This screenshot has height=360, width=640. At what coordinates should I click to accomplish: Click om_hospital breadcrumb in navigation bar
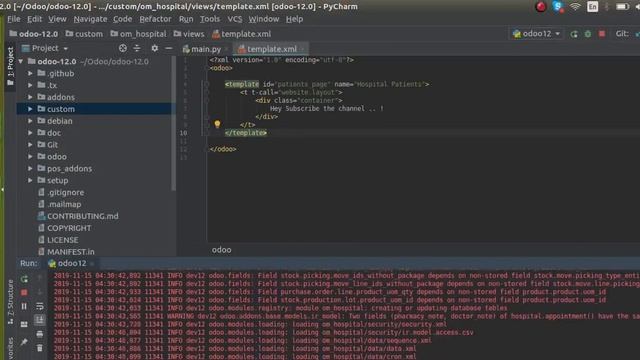(x=138, y=34)
